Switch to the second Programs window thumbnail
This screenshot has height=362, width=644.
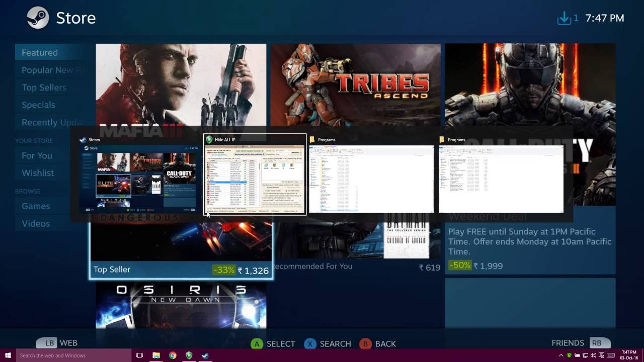pyautogui.click(x=501, y=179)
